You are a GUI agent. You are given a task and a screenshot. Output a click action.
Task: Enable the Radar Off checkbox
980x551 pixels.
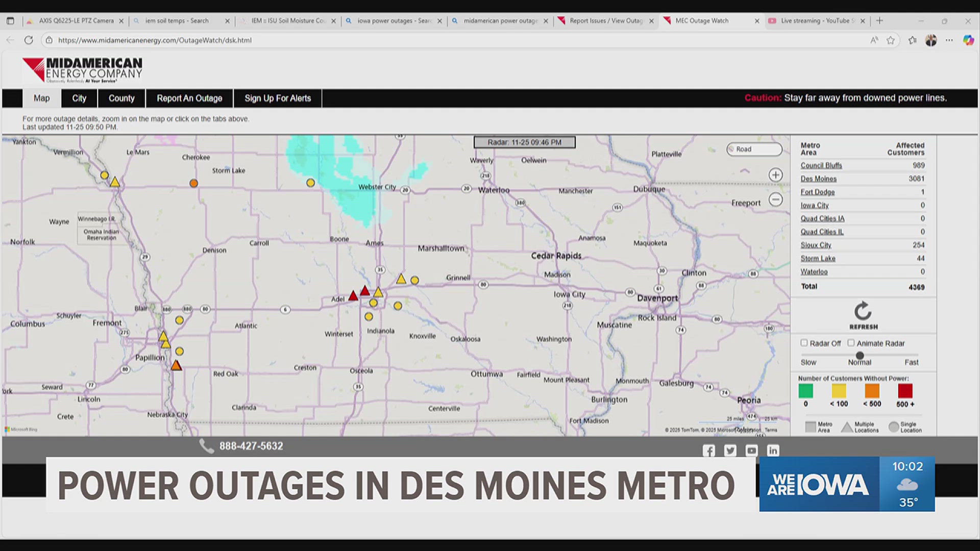pyautogui.click(x=804, y=343)
